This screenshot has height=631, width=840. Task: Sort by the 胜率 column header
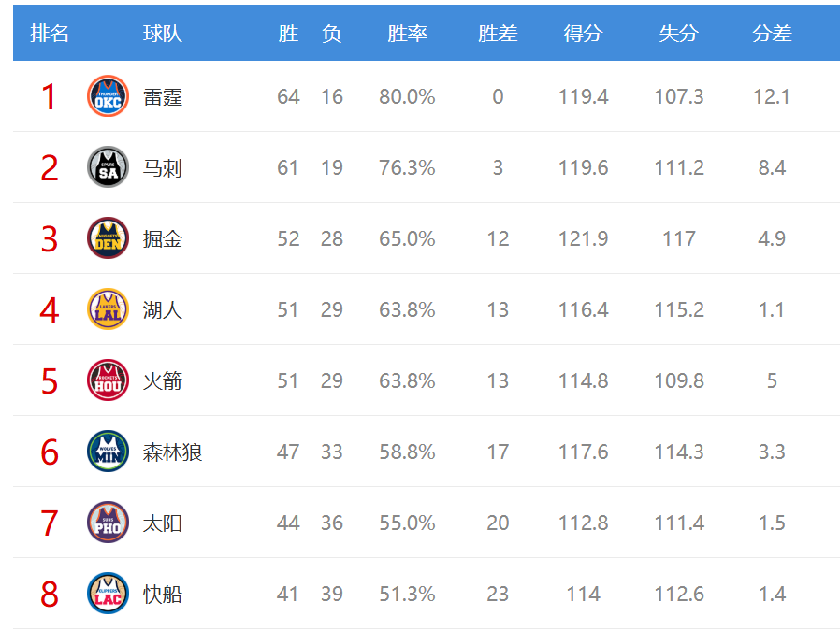coord(407,34)
